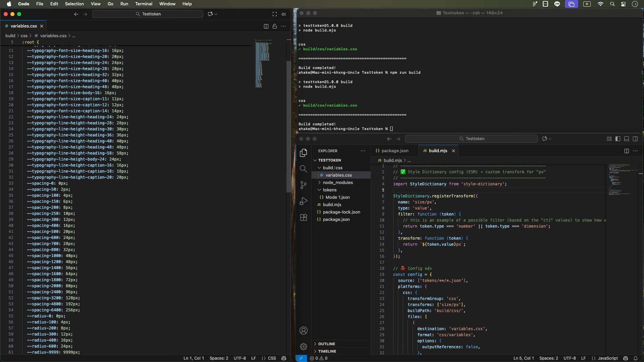Open notifications bell in right status bar
Image resolution: width=644 pixels, height=362 pixels.
tap(636, 358)
